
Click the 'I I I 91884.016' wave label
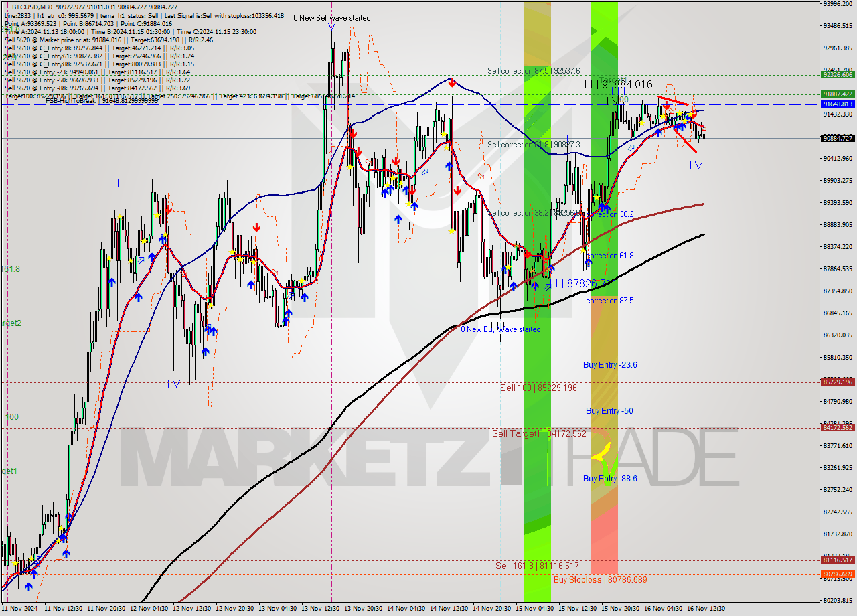[x=618, y=84]
